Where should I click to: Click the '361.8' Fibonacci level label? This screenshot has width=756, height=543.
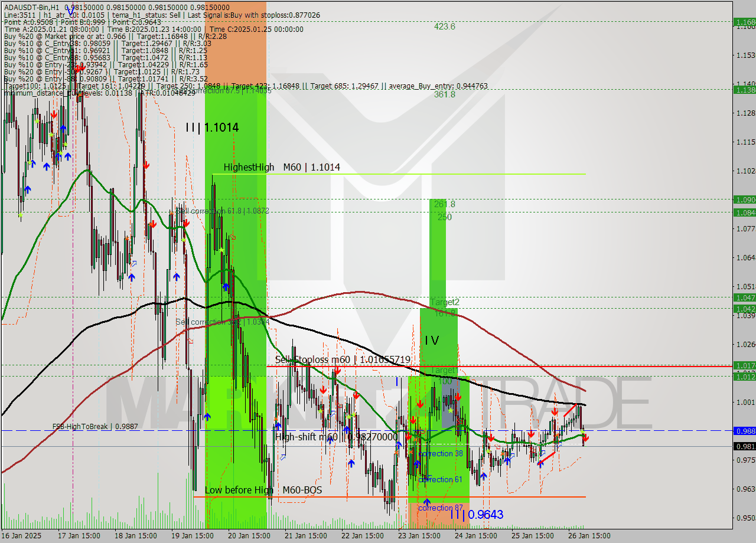pyautogui.click(x=445, y=94)
